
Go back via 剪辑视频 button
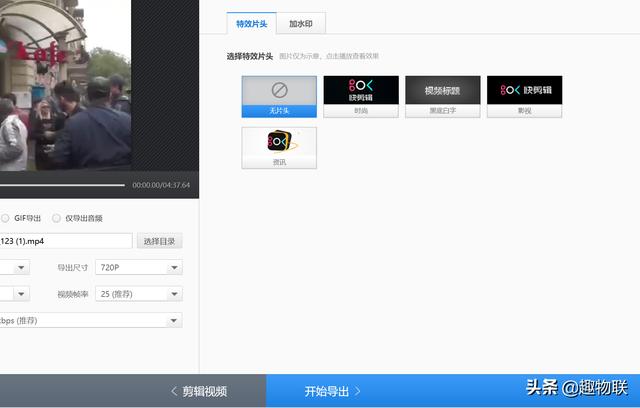click(x=198, y=391)
